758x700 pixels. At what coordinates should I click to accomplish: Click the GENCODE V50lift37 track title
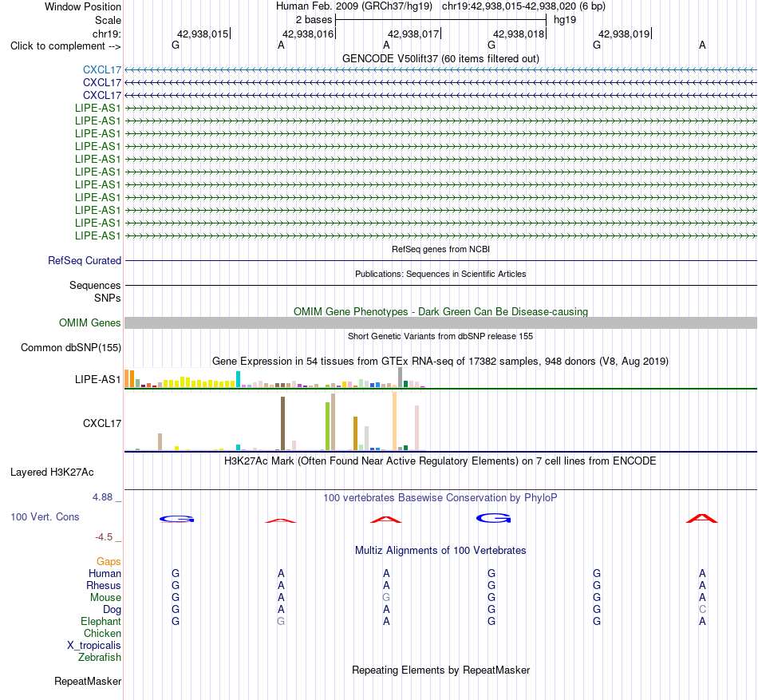[x=440, y=58]
